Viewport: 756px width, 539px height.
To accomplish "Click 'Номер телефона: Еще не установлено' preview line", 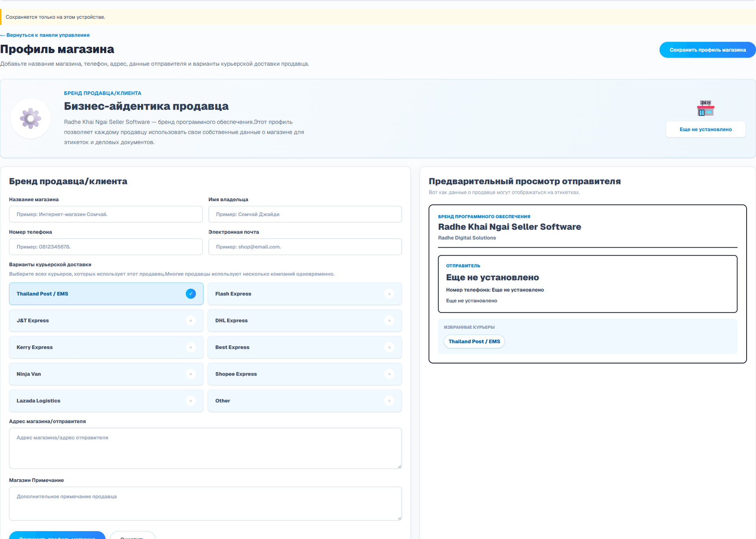I will 495,290.
